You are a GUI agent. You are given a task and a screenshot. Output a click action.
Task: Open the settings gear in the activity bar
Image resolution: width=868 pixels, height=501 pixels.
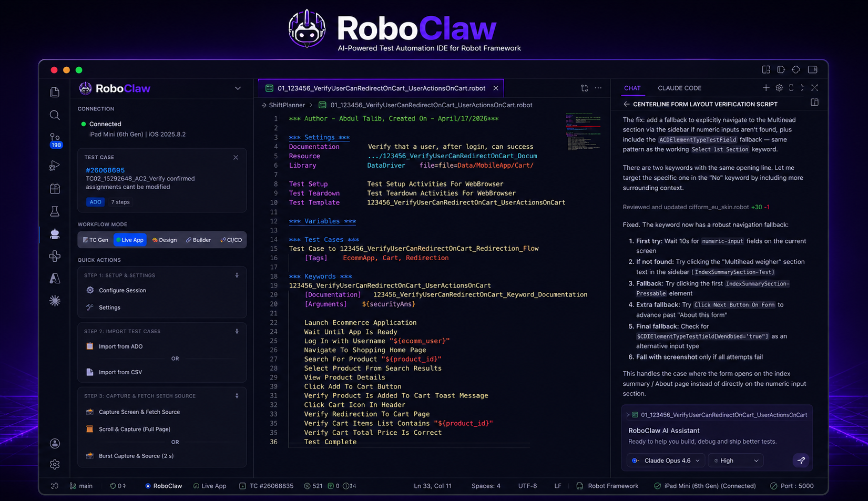point(55,465)
